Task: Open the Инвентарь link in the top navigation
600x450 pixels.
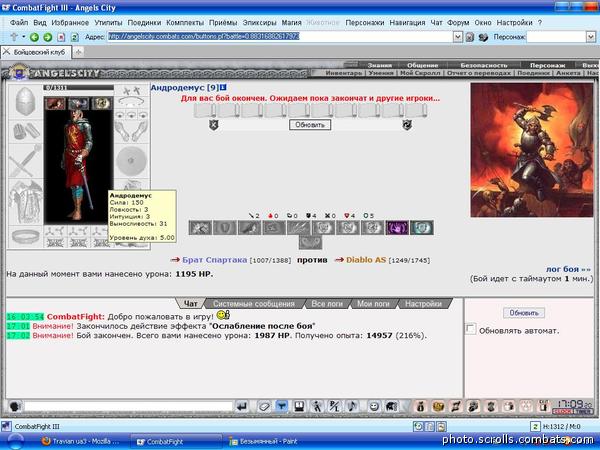Action: (343, 73)
